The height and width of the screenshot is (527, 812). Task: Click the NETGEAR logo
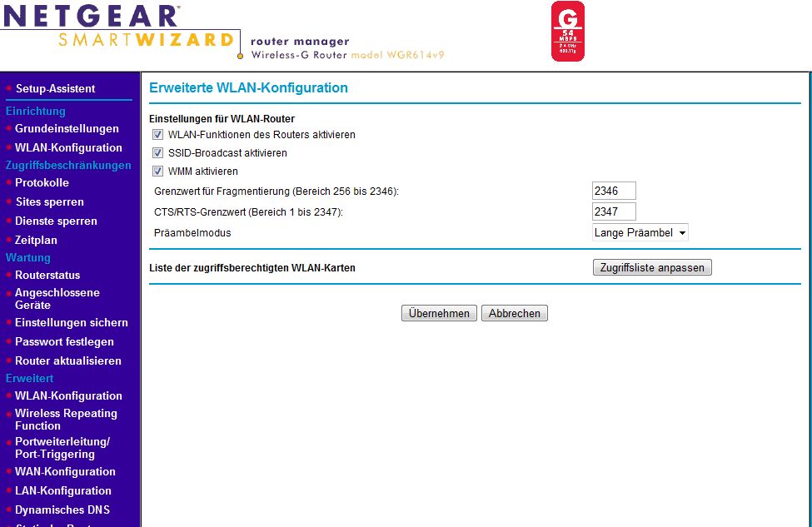pos(91,16)
